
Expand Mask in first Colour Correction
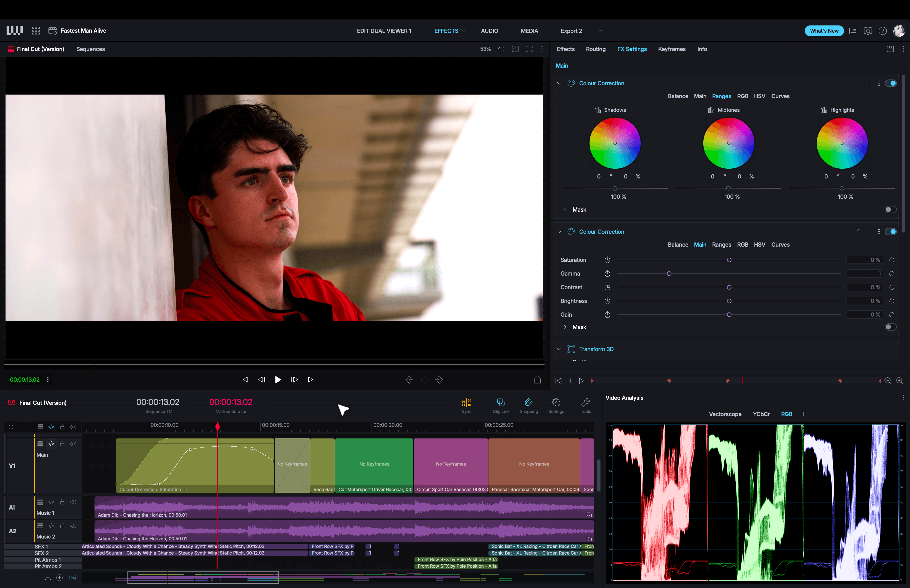[565, 210]
